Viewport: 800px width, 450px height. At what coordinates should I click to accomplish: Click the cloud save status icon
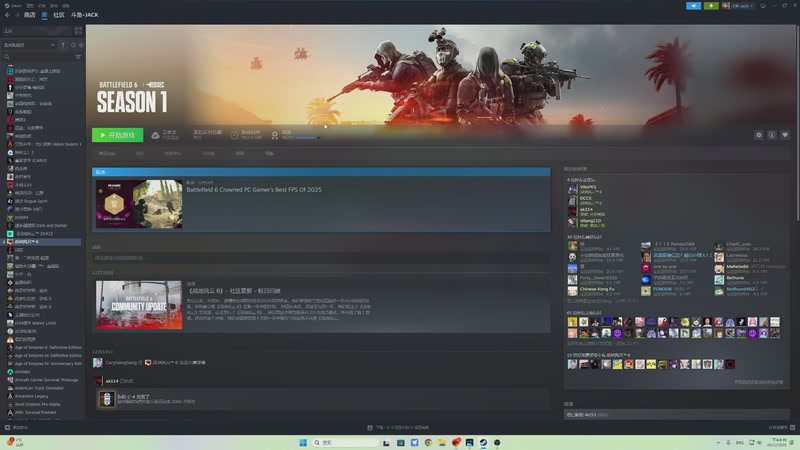[155, 135]
